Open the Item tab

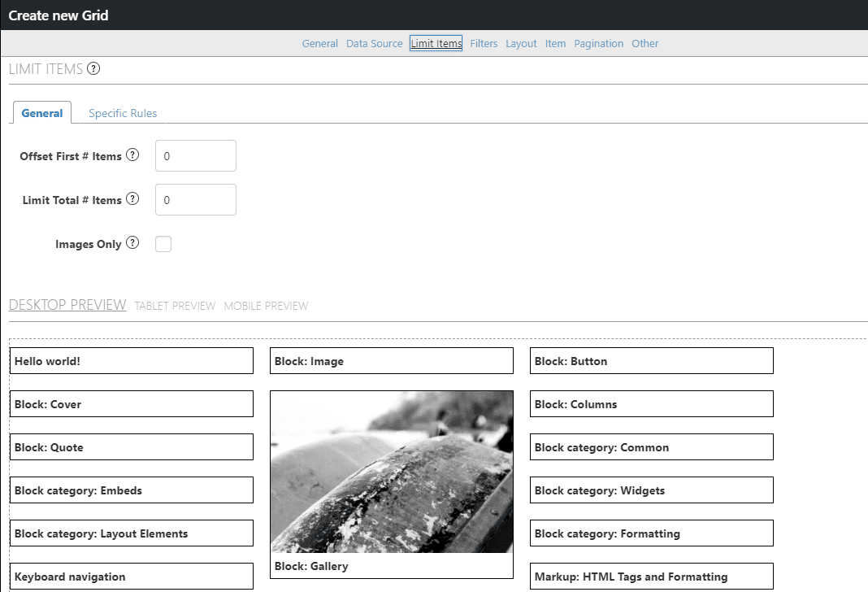click(x=555, y=43)
